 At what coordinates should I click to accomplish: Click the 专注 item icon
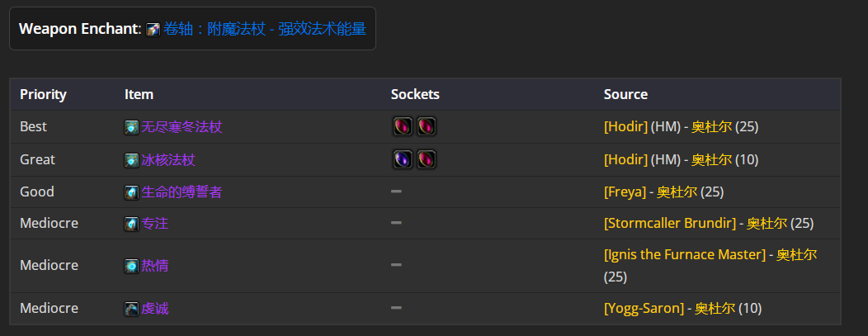tap(131, 224)
